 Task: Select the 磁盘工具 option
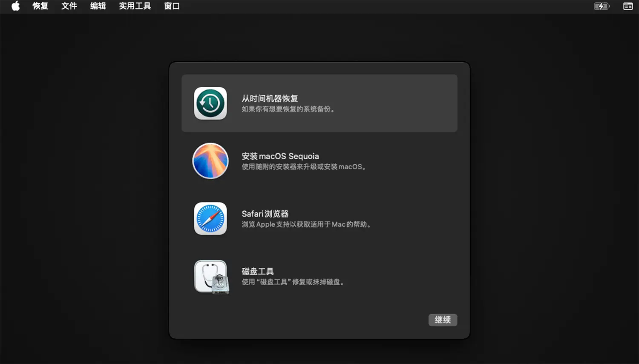319,276
